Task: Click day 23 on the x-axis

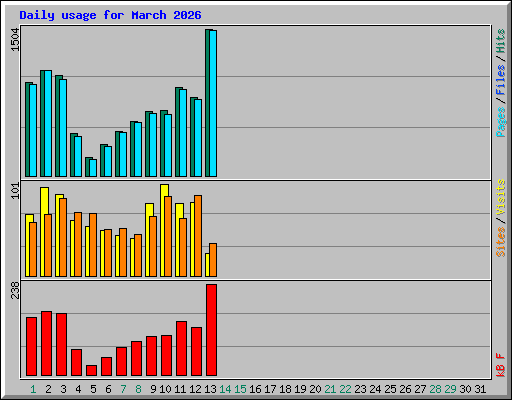Action: [360, 389]
